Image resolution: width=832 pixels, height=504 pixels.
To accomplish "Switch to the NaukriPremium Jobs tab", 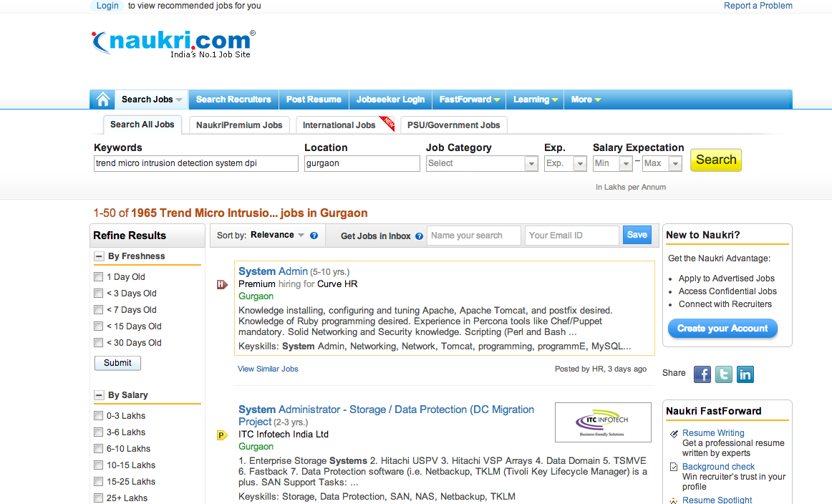I will click(239, 125).
